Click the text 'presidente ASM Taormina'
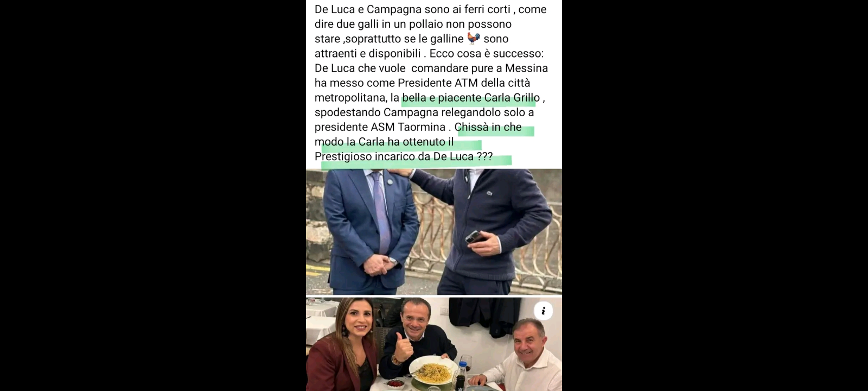868x391 pixels. 380,127
